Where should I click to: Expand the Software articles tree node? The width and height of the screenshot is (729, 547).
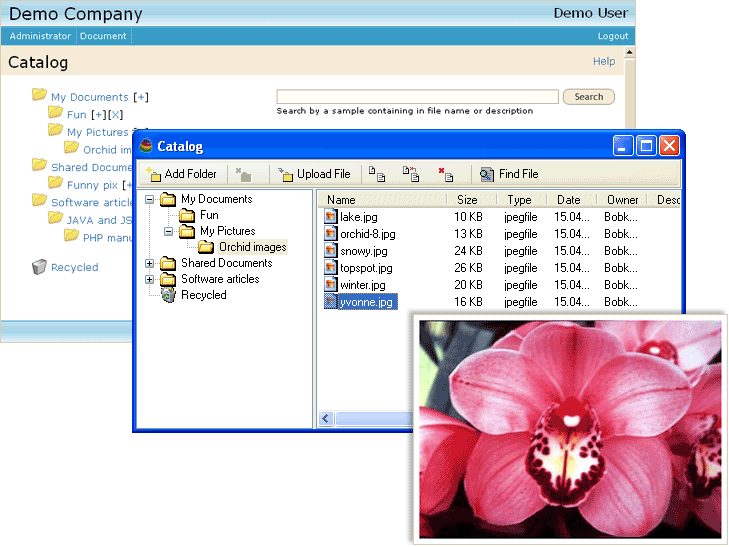(x=149, y=279)
